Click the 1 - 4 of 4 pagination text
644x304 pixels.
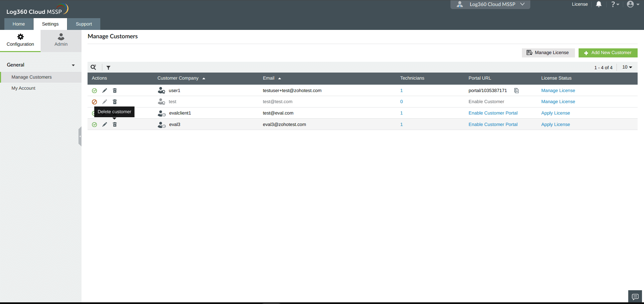(x=603, y=68)
